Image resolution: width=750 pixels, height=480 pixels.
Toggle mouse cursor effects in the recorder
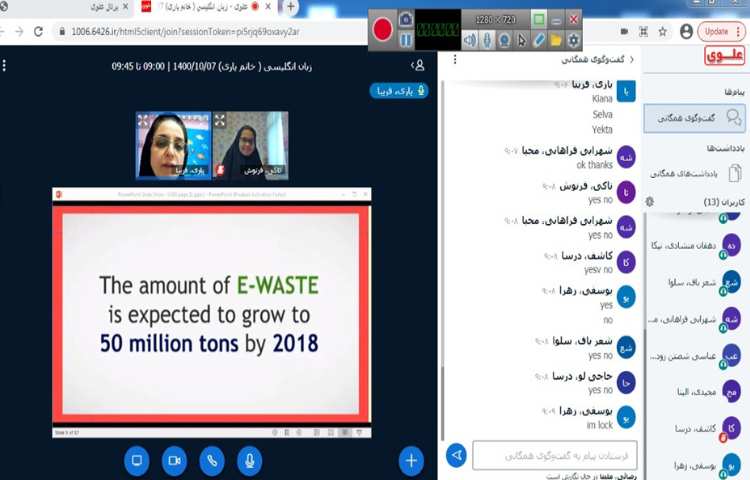pyautogui.click(x=522, y=40)
